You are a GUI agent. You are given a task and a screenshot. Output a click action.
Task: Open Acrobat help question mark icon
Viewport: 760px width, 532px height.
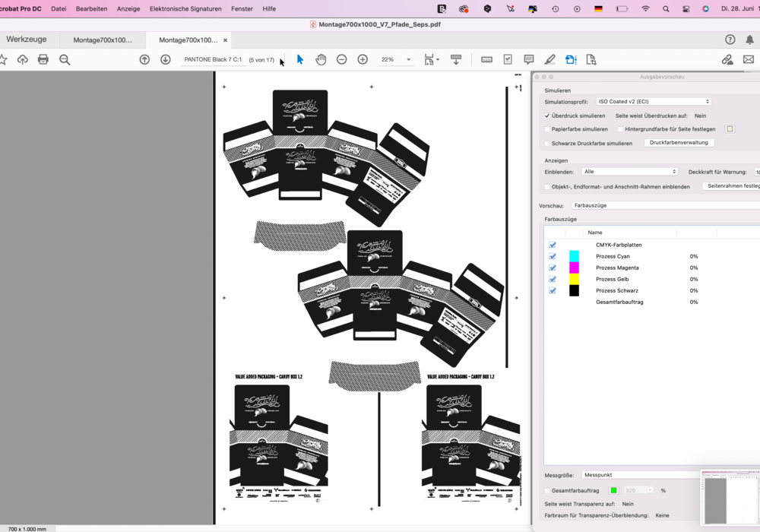coord(730,40)
